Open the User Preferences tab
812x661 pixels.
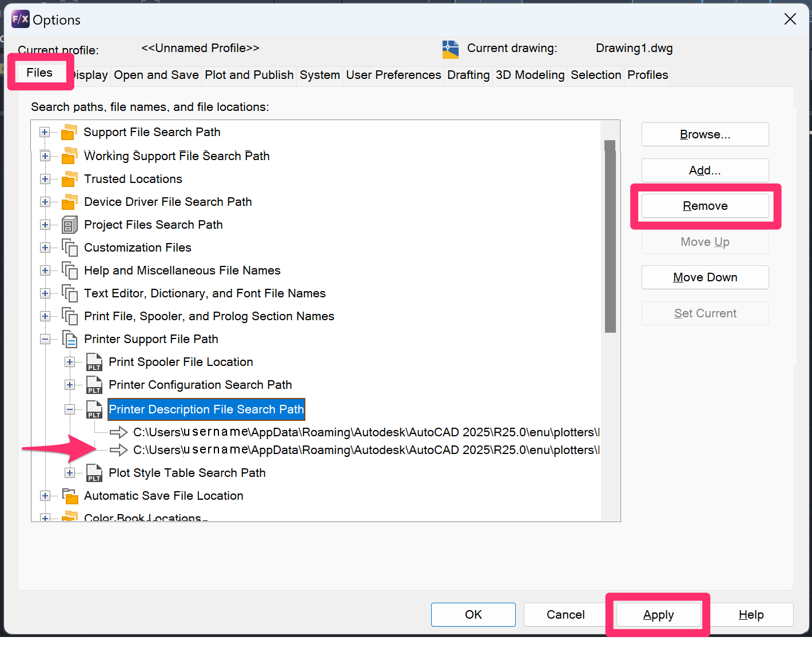point(393,75)
